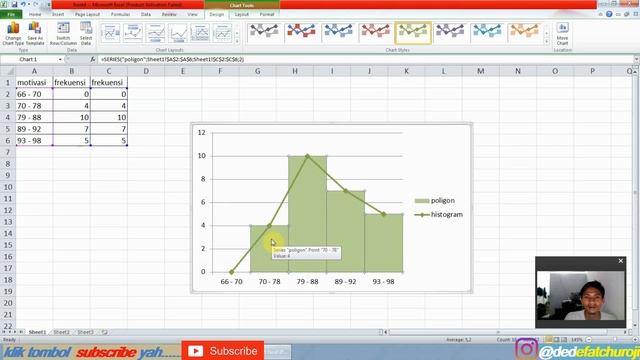Click the Excel Help question mark icon
Screen dimensions: 640x360
click(x=609, y=14)
